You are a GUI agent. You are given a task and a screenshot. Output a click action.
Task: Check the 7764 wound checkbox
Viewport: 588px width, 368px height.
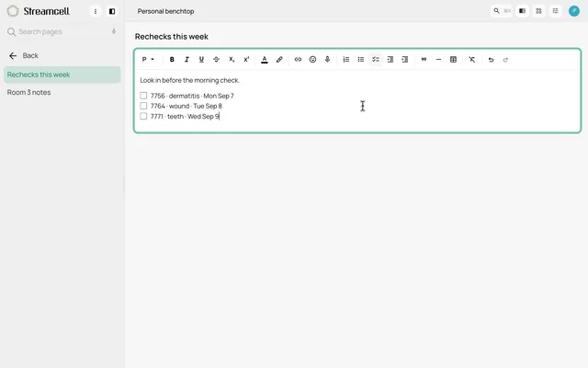click(x=143, y=106)
